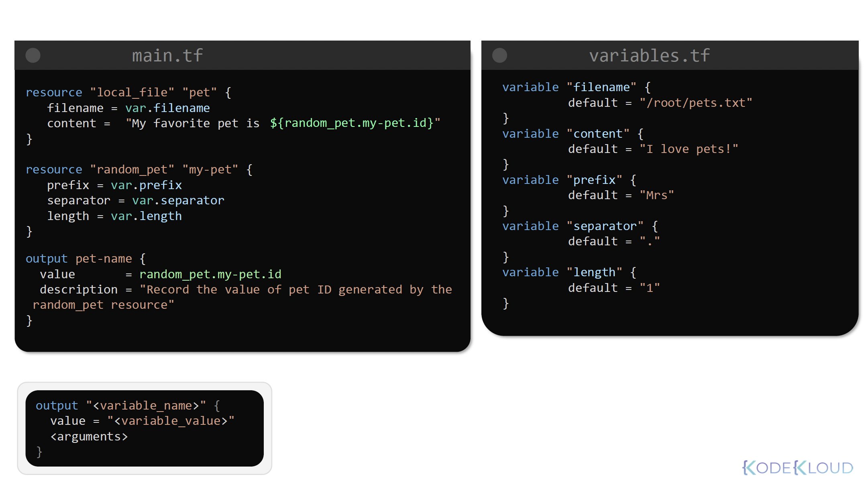Click the KodeKloud logo
Screen dimensions: 868x477
797,467
